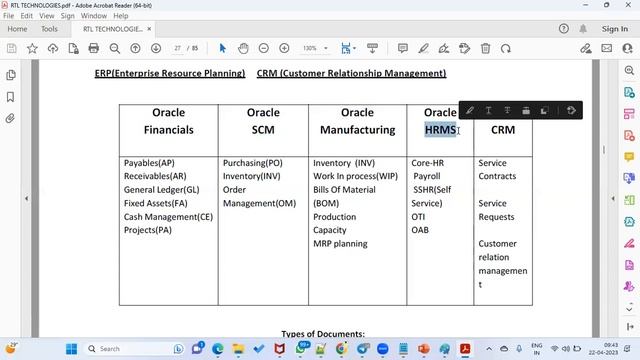
Task: Click the right pane search magnifier tool
Action: pos(629,70)
